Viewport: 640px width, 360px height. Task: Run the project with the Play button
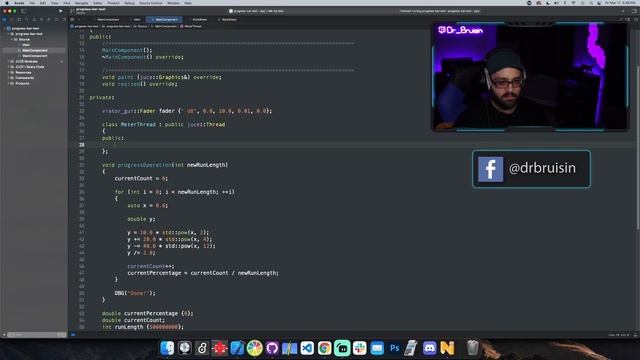61,11
